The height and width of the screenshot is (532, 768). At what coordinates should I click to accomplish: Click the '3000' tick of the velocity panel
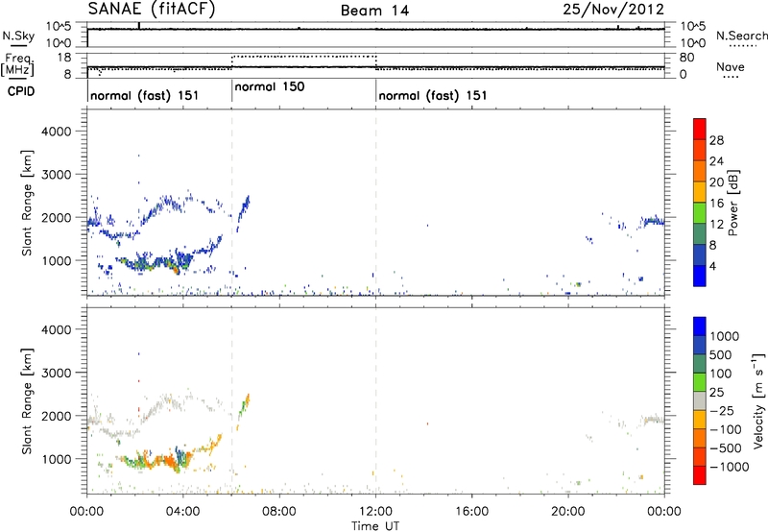57,373
